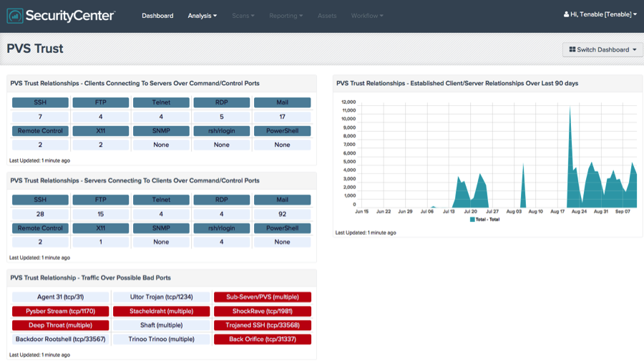Select red Deep Throat (multiple) indicator
Screen dimensions: 644x361
pyautogui.click(x=60, y=325)
